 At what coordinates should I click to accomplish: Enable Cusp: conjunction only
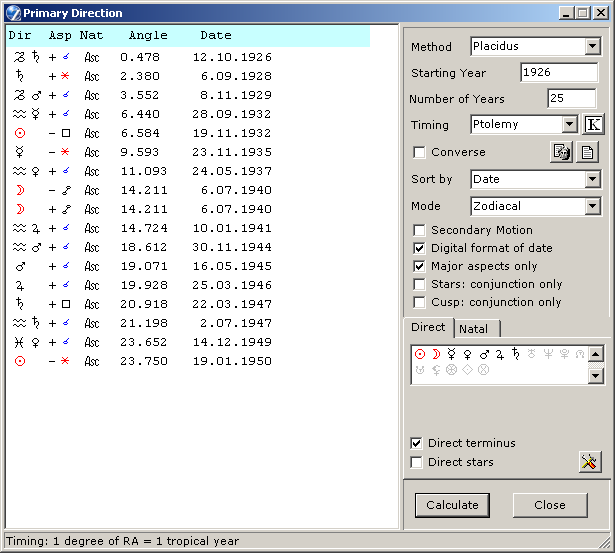[x=419, y=302]
